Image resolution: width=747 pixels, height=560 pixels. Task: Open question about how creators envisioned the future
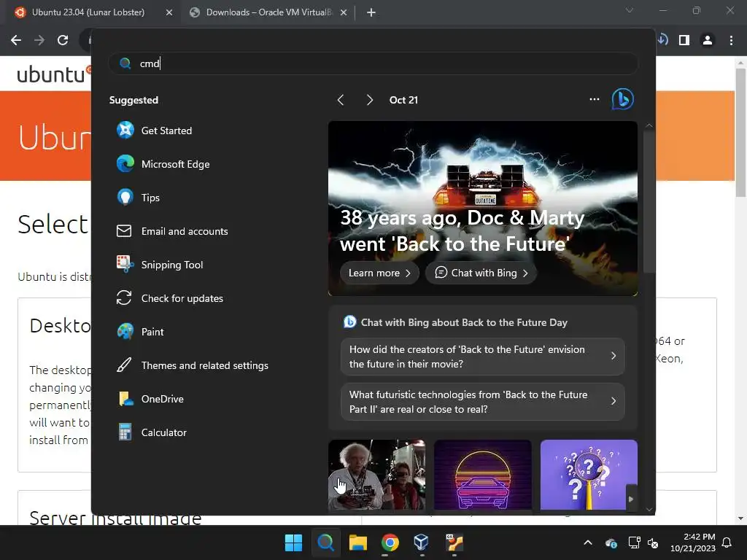click(x=483, y=356)
